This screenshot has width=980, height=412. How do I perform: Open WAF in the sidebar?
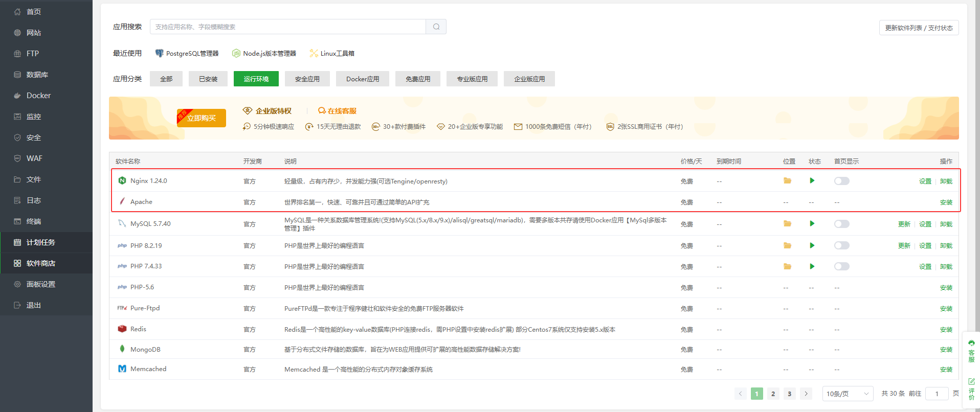point(46,158)
